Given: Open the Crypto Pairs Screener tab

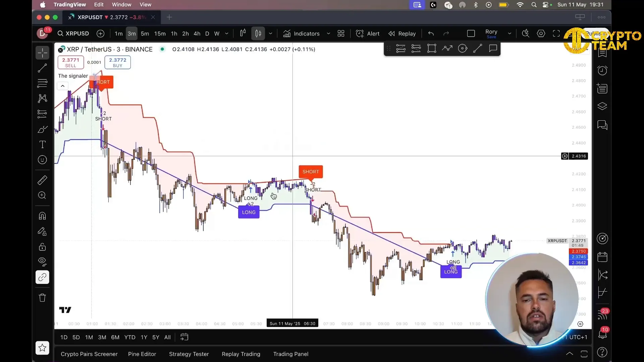Looking at the screenshot, I should tap(89, 354).
